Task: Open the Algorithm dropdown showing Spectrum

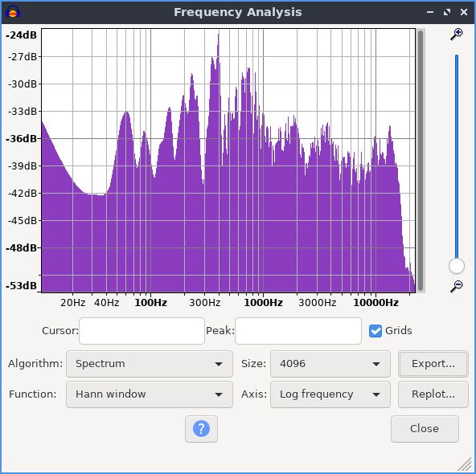Action: [150, 364]
